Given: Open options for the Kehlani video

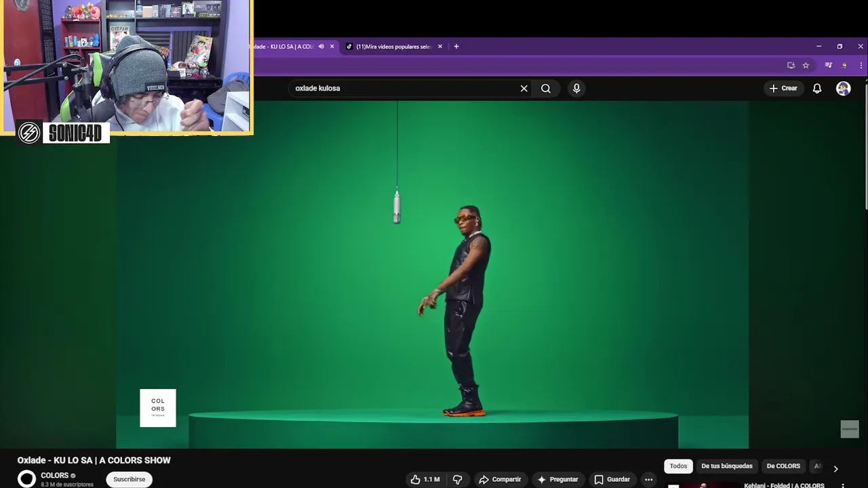Looking at the screenshot, I should point(843,485).
